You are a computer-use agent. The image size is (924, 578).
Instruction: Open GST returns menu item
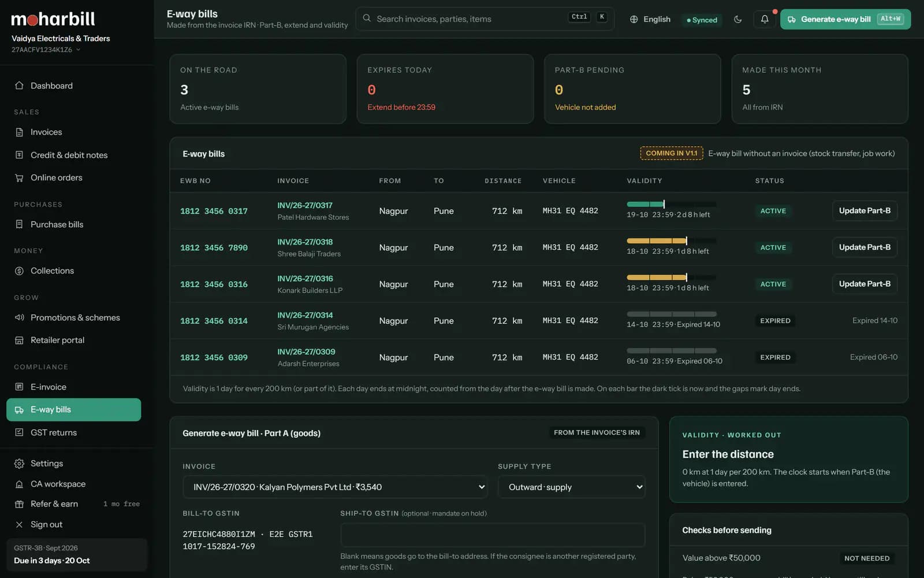(x=73, y=432)
